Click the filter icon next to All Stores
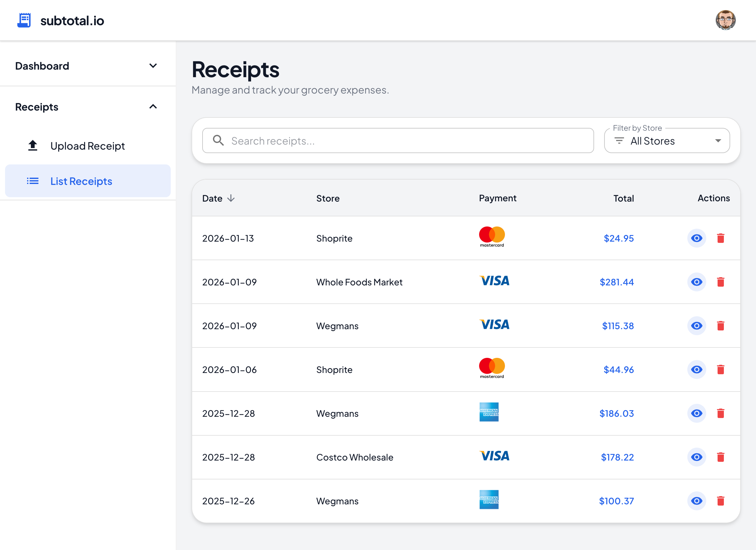 (619, 141)
